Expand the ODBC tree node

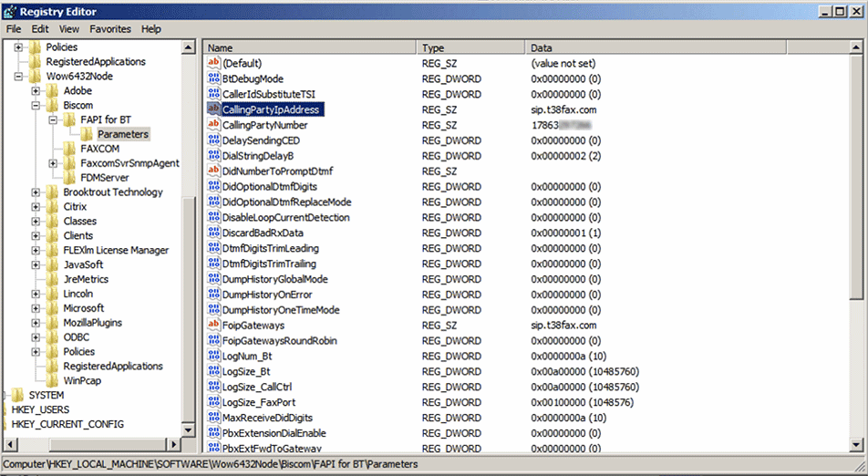click(x=36, y=337)
